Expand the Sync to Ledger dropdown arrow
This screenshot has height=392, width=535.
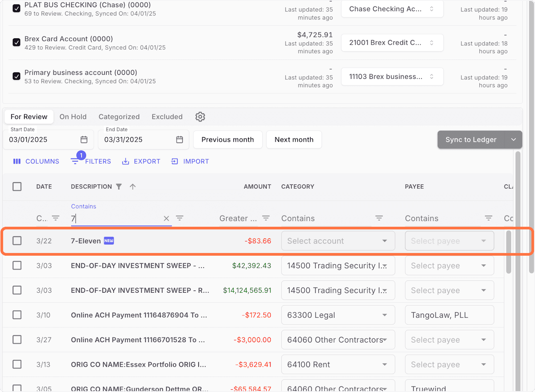click(x=514, y=139)
